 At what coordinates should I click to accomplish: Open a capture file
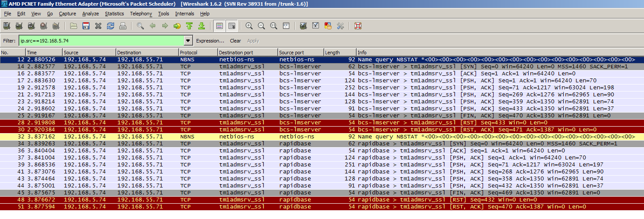[x=74, y=26]
